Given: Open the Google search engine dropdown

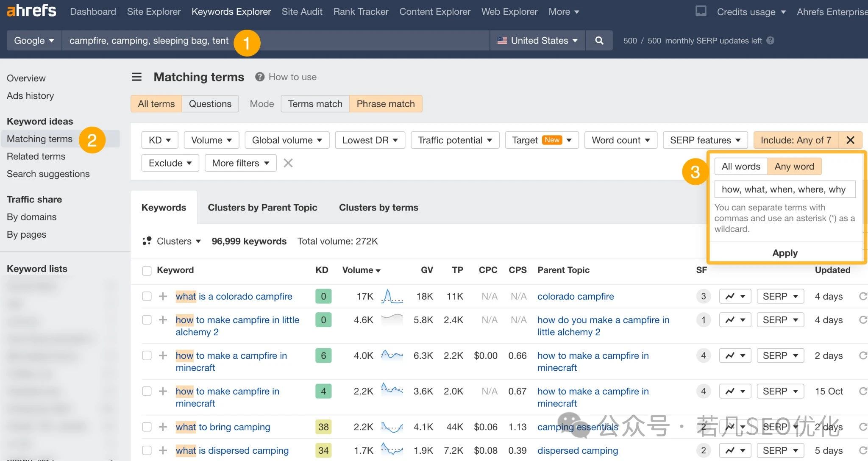Looking at the screenshot, I should 34,40.
